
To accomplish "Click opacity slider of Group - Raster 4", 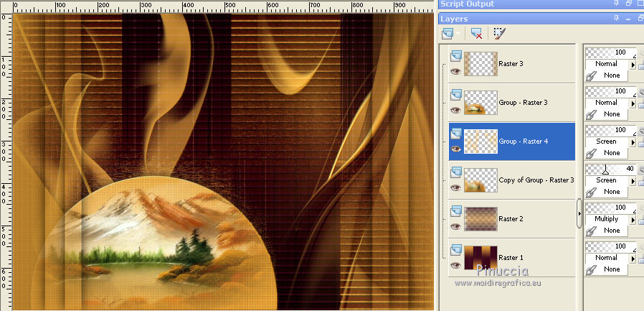I will pyautogui.click(x=611, y=131).
